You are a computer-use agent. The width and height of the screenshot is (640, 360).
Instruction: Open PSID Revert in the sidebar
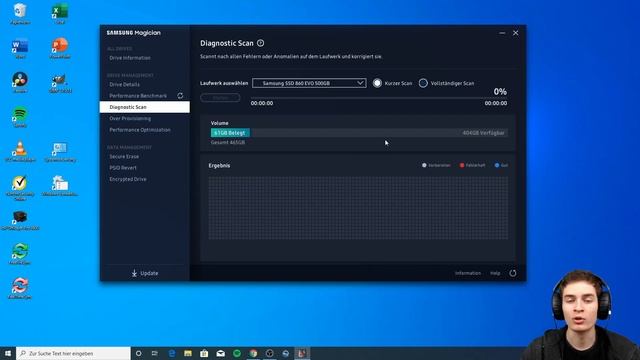pos(123,168)
